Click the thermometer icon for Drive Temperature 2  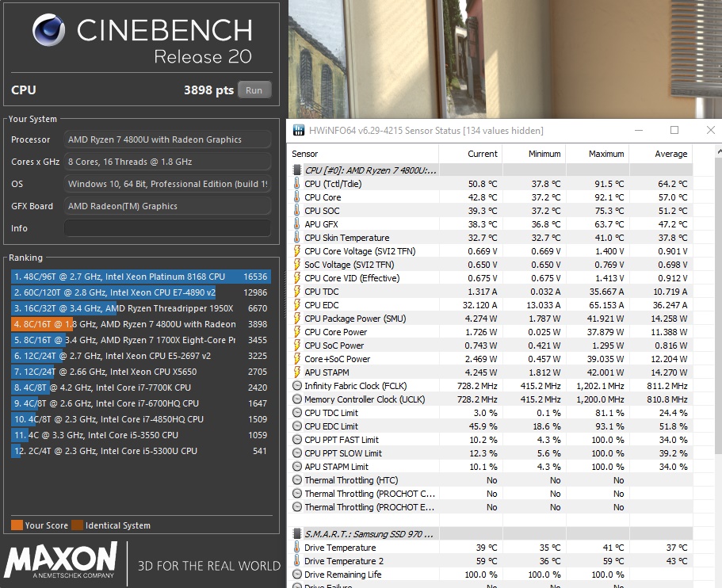click(x=296, y=561)
